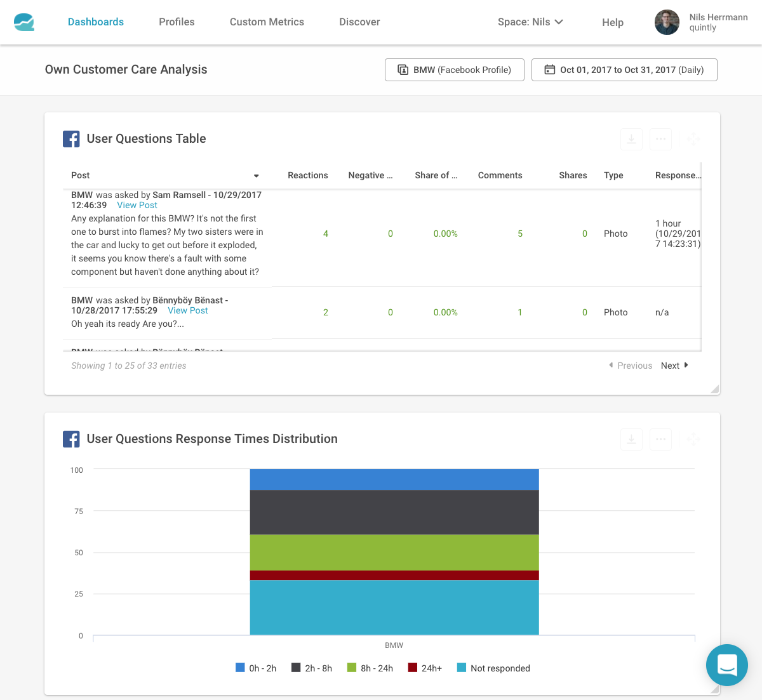Go to the Previous table page

click(x=631, y=366)
